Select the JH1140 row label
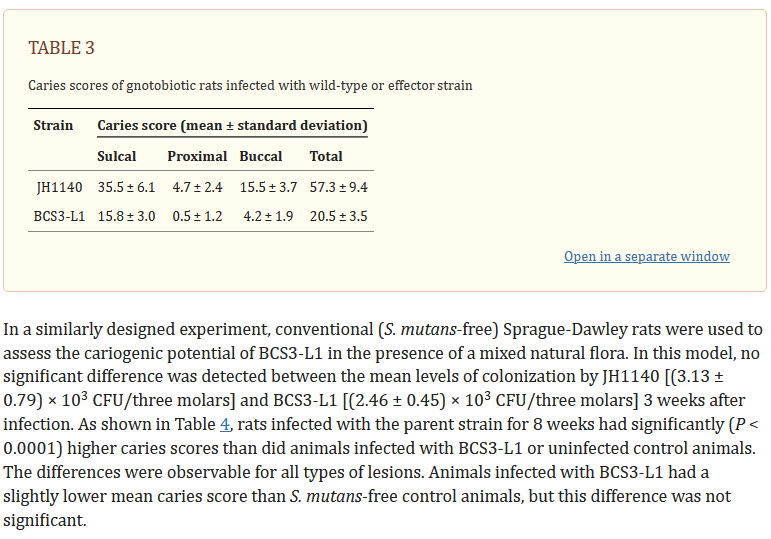This screenshot has height=539, width=771. pos(59,187)
